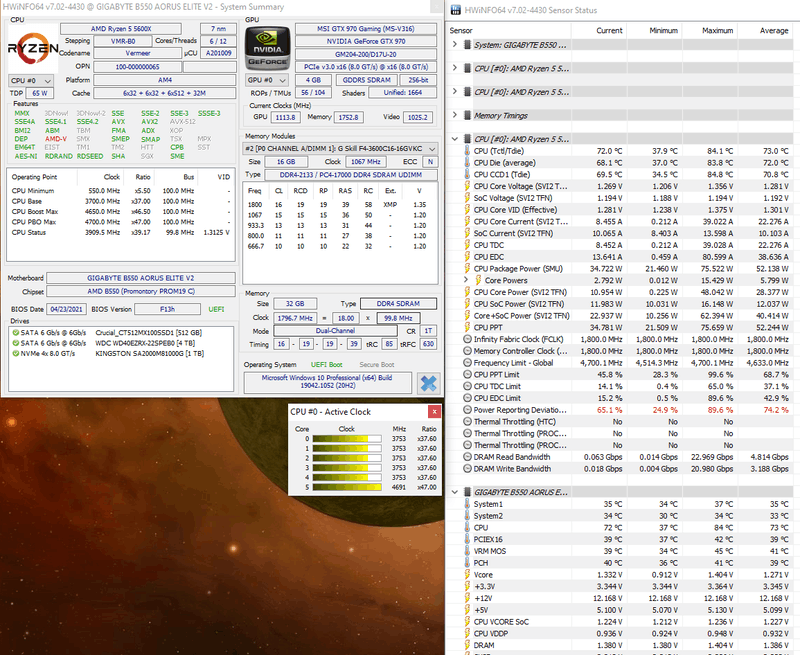
Task: Click Core 3 clock bar in Active Clock
Action: 347,468
